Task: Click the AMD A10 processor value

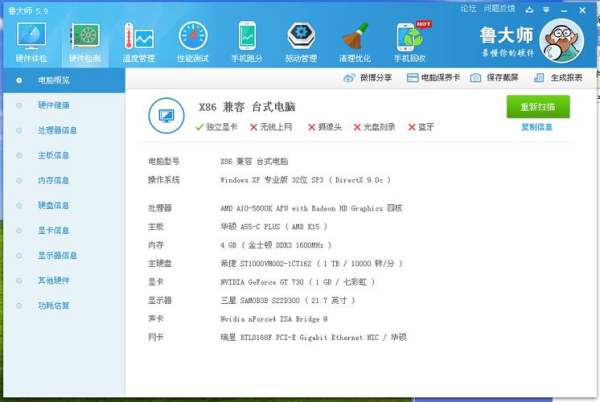Action: [x=311, y=208]
